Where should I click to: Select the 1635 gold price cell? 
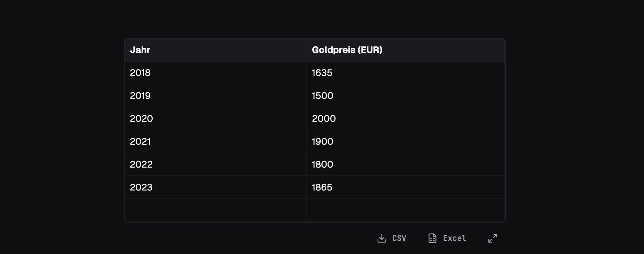pos(406,73)
